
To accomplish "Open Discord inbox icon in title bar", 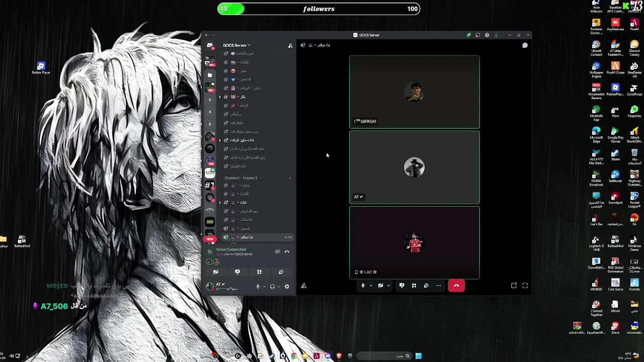I will point(477,35).
